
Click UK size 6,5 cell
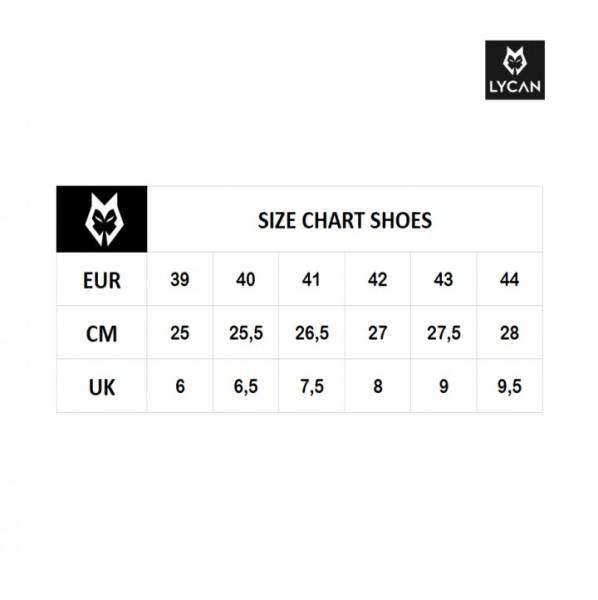tap(246, 386)
